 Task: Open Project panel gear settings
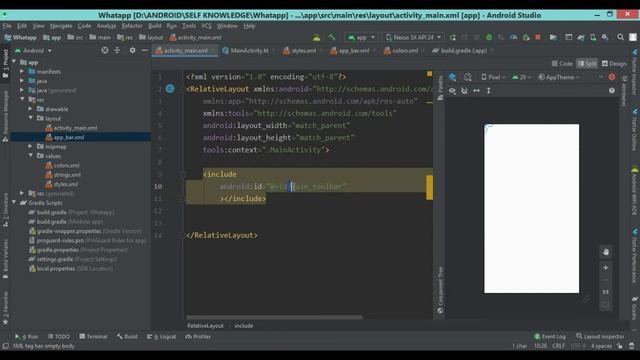[132, 50]
